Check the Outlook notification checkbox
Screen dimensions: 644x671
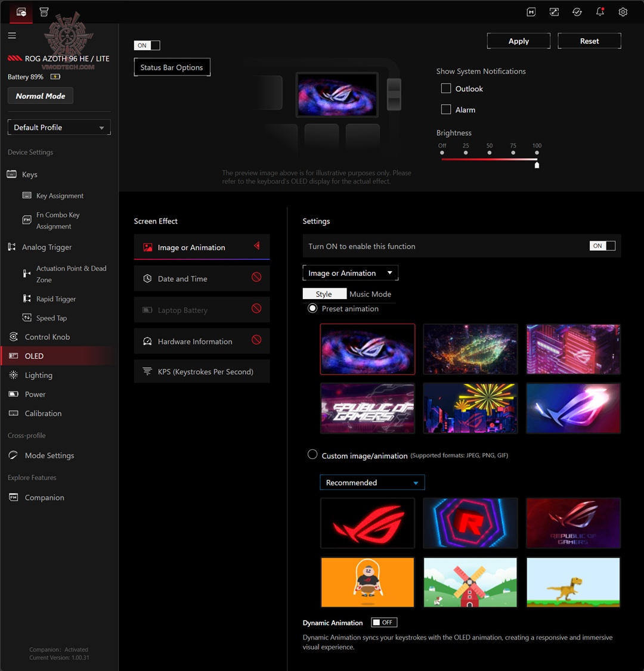coord(446,89)
